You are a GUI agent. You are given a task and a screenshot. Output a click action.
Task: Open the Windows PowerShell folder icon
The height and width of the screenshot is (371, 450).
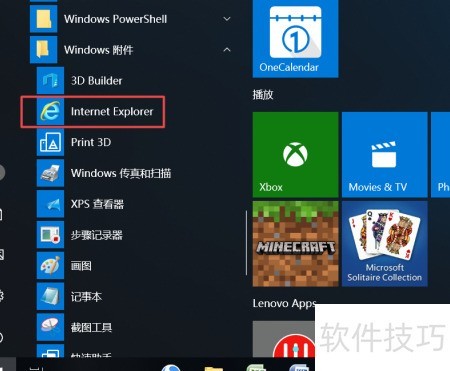[43, 19]
